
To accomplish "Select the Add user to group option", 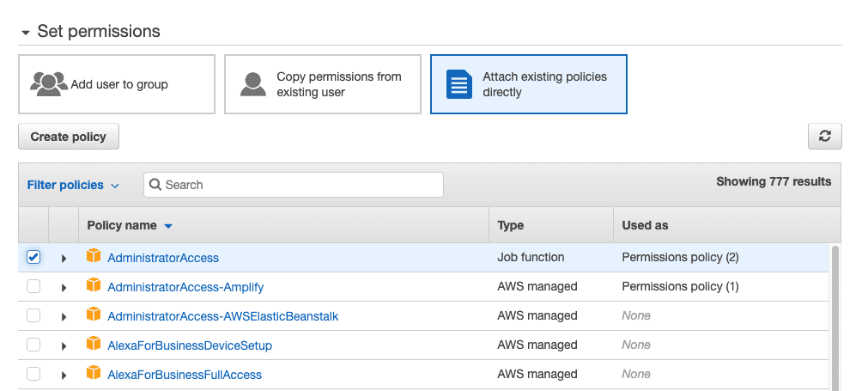I will 117,84.
